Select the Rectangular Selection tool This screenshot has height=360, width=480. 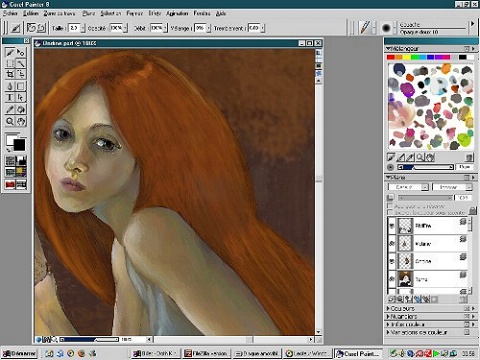10,64
